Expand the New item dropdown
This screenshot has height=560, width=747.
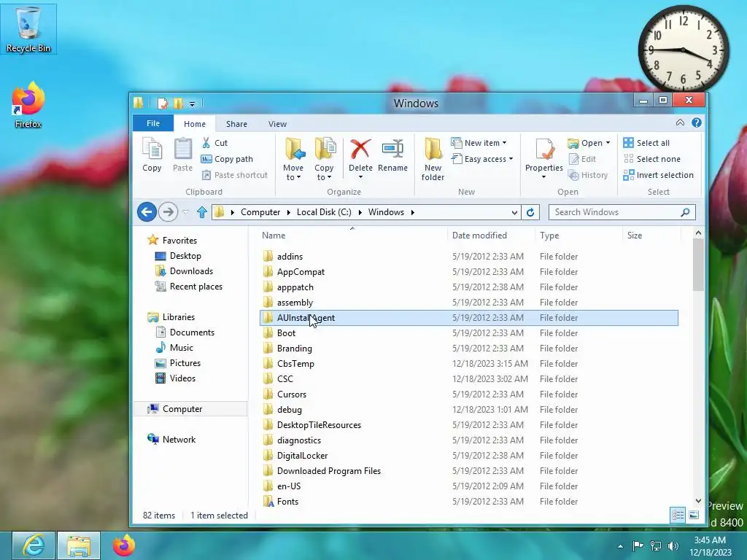pos(505,143)
